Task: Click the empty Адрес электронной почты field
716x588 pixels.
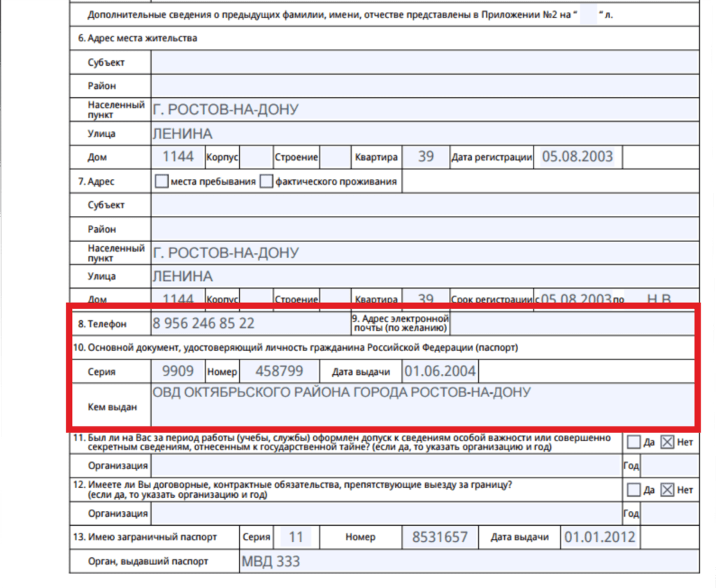Action: pyautogui.click(x=573, y=324)
